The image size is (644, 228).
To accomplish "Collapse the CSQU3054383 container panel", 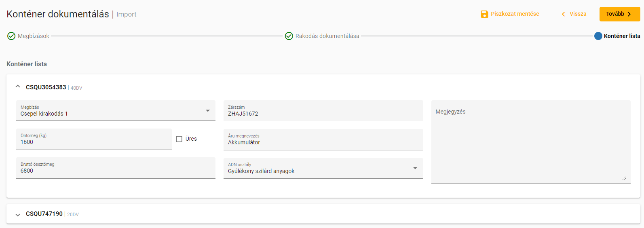I will click(18, 87).
